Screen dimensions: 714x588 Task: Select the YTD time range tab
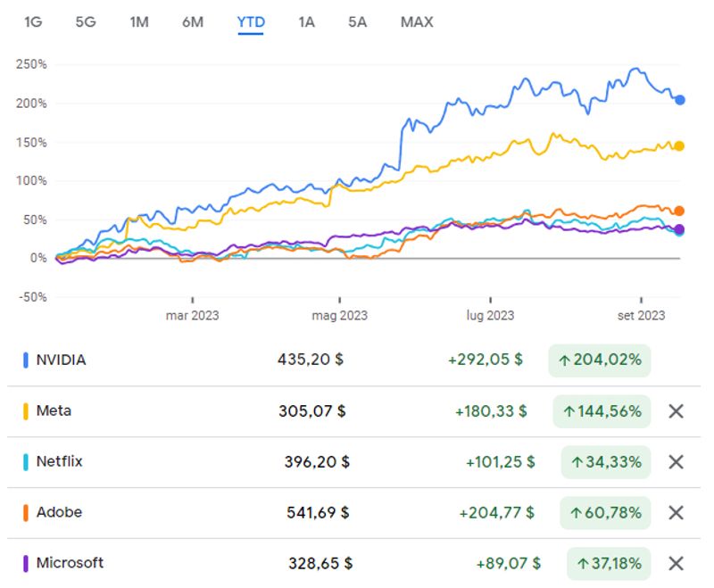(251, 22)
